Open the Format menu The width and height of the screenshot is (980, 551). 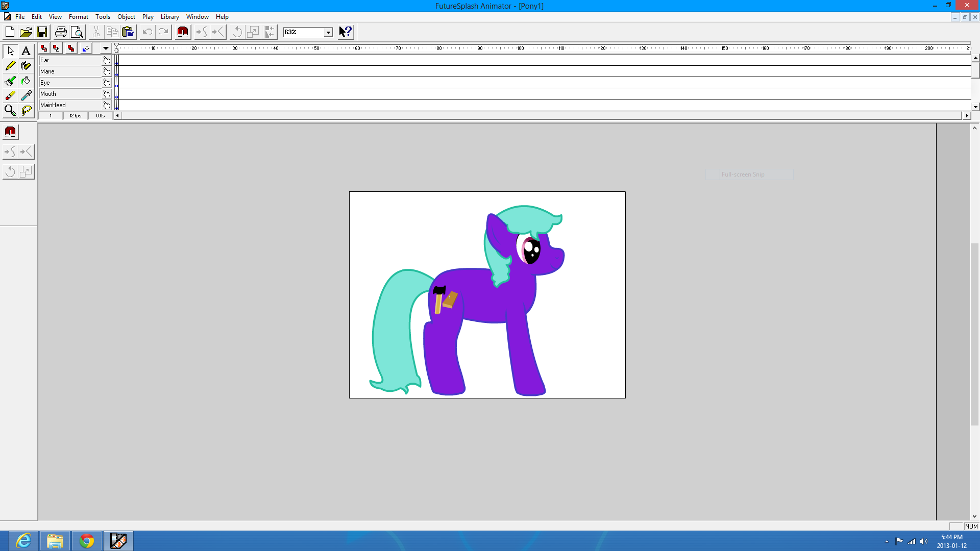point(79,17)
